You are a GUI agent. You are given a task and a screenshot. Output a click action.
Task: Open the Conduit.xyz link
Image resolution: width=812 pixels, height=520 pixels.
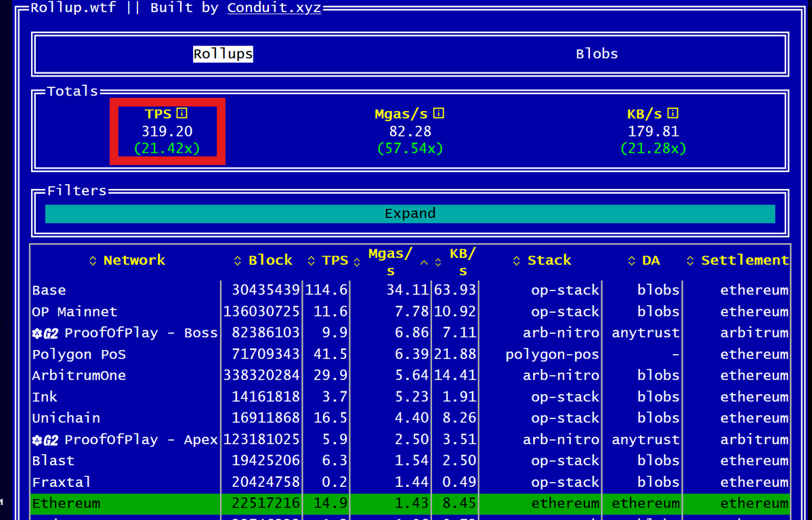point(274,7)
